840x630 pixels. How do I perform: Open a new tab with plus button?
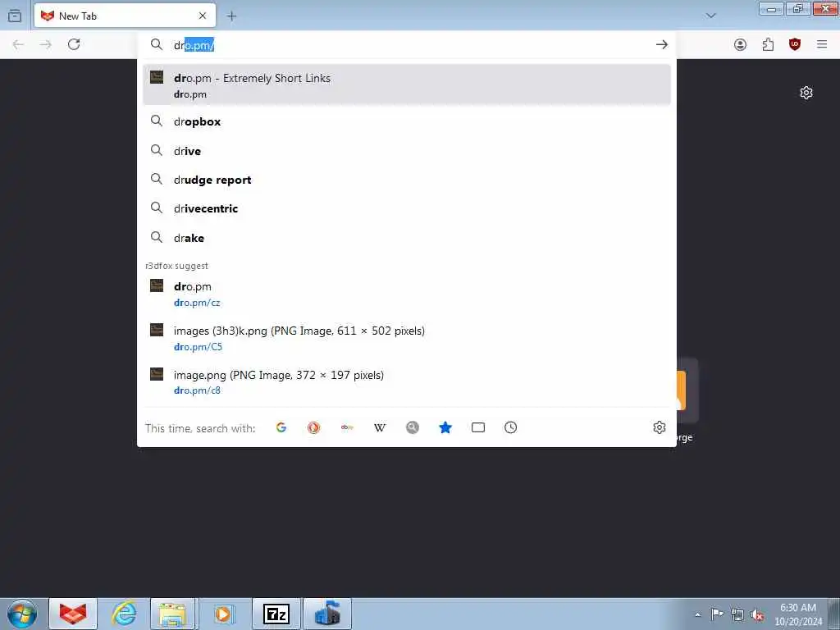tap(231, 16)
